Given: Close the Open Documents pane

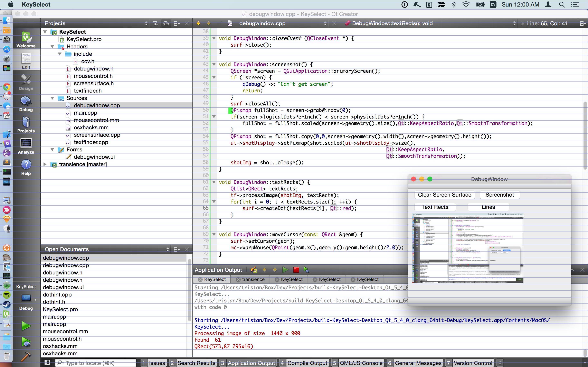Looking at the screenshot, I should [x=187, y=249].
